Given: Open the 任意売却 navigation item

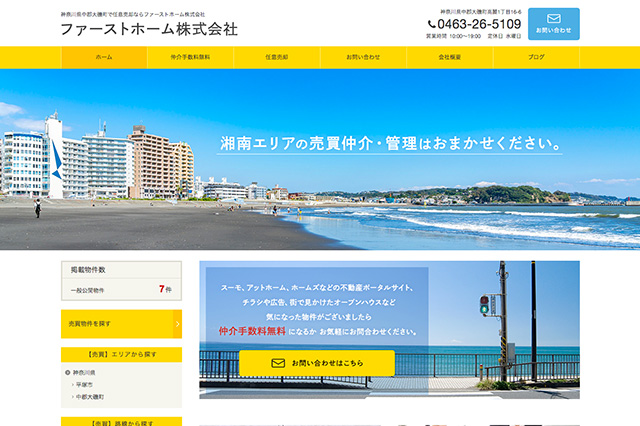Looking at the screenshot, I should [x=277, y=58].
